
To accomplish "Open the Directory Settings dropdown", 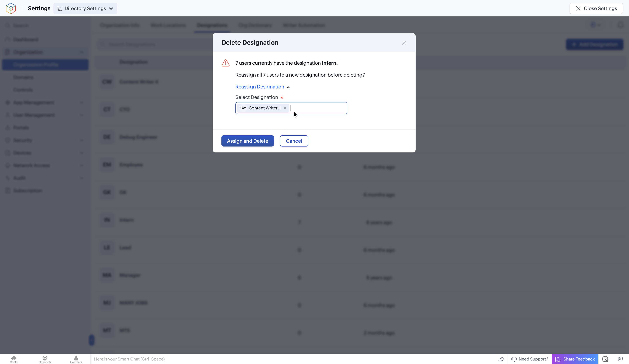I will (x=85, y=9).
